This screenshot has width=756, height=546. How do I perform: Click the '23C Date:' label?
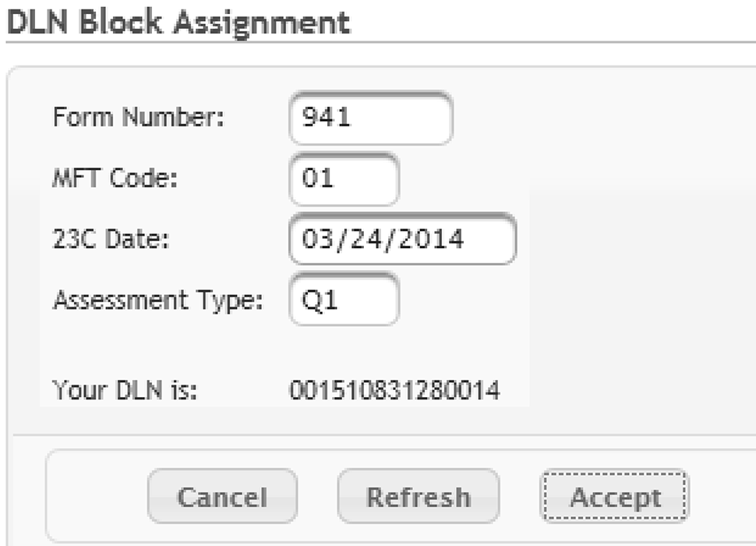click(111, 239)
